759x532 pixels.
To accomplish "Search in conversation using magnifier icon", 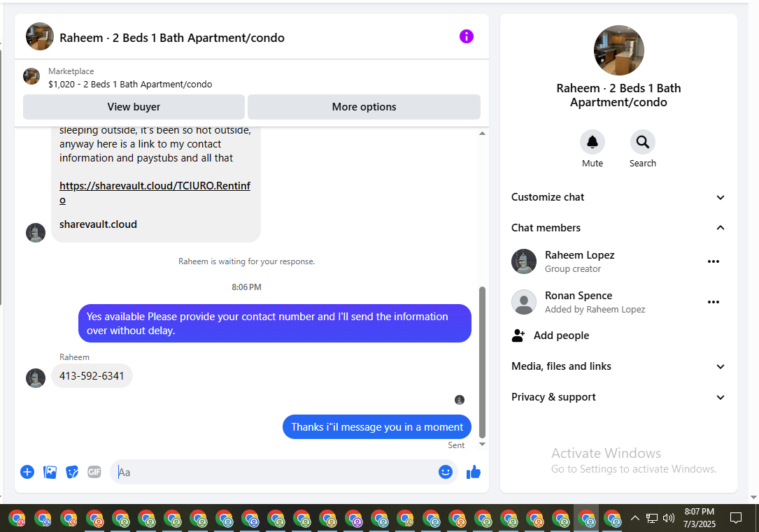I will (643, 142).
